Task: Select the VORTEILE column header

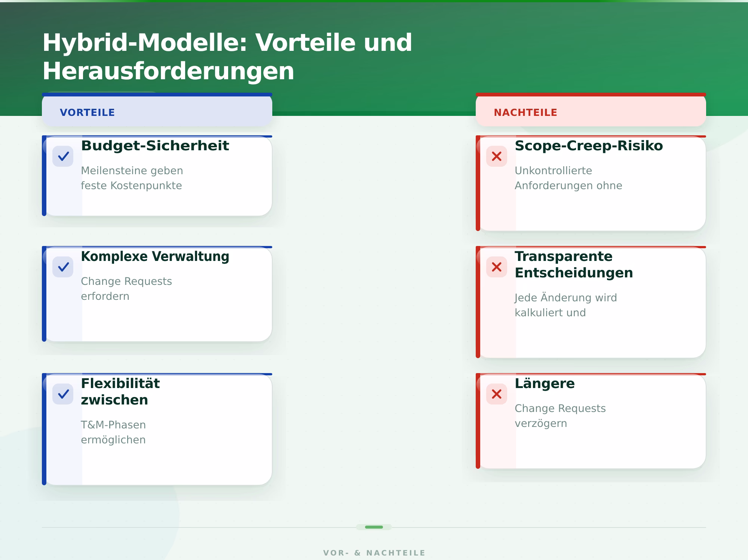Action: (157, 110)
